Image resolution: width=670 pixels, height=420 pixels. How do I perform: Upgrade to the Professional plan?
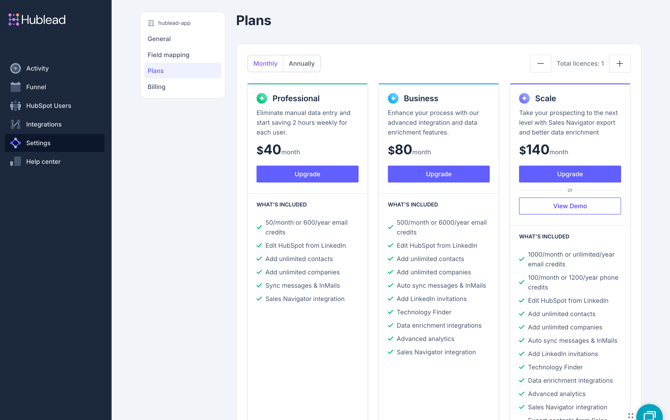pos(307,174)
